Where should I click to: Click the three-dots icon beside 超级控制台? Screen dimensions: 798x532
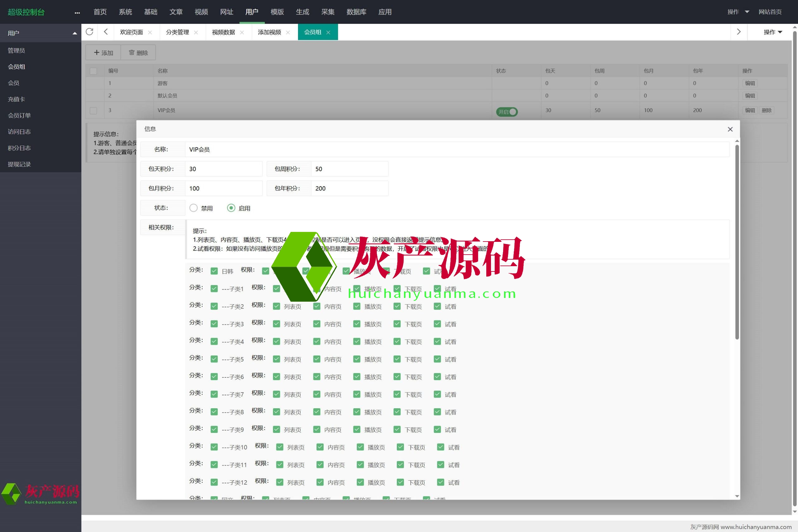click(77, 12)
